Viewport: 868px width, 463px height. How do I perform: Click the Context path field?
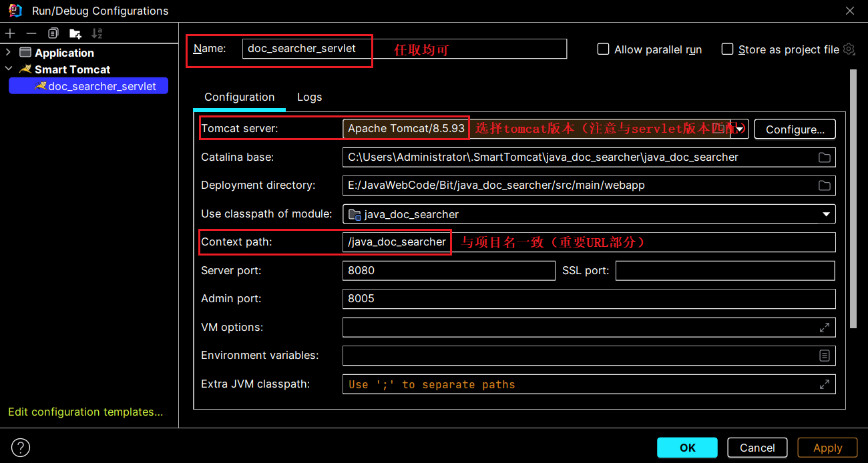[589, 242]
